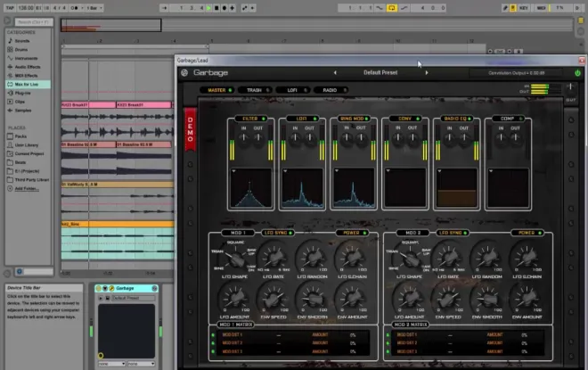Switch to the MASTER tab
Viewport: 588px width, 370px height.
point(216,90)
